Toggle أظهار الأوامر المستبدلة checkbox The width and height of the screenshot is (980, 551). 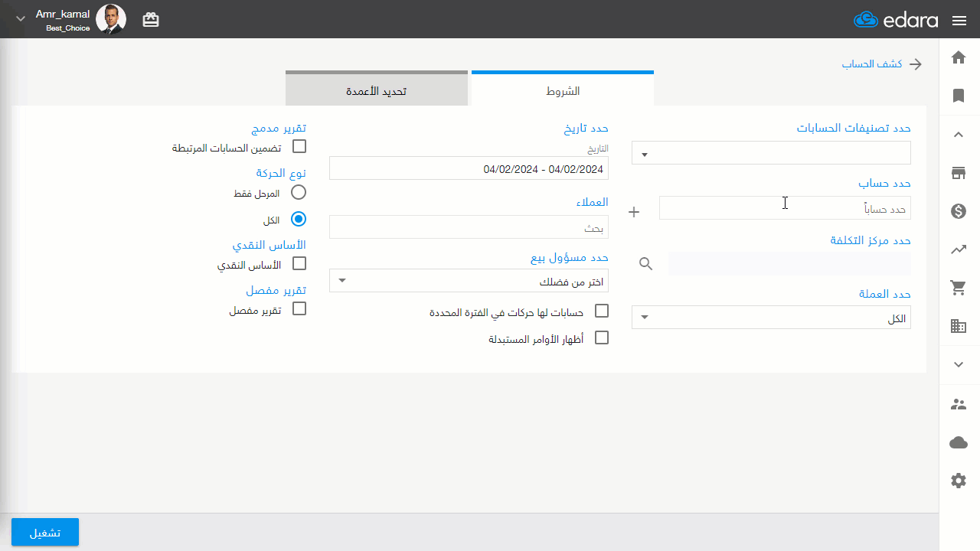[602, 337]
